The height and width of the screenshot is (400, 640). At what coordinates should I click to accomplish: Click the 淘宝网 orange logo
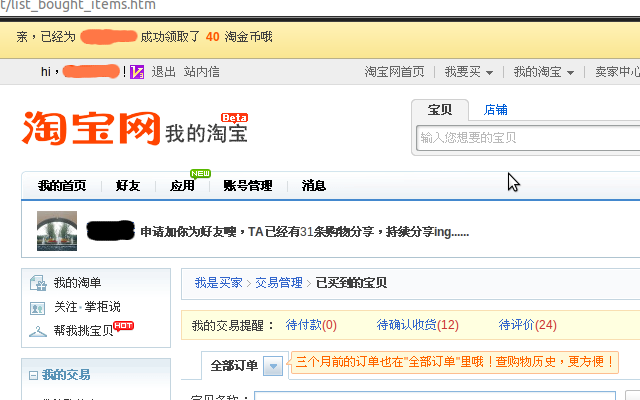pos(91,128)
